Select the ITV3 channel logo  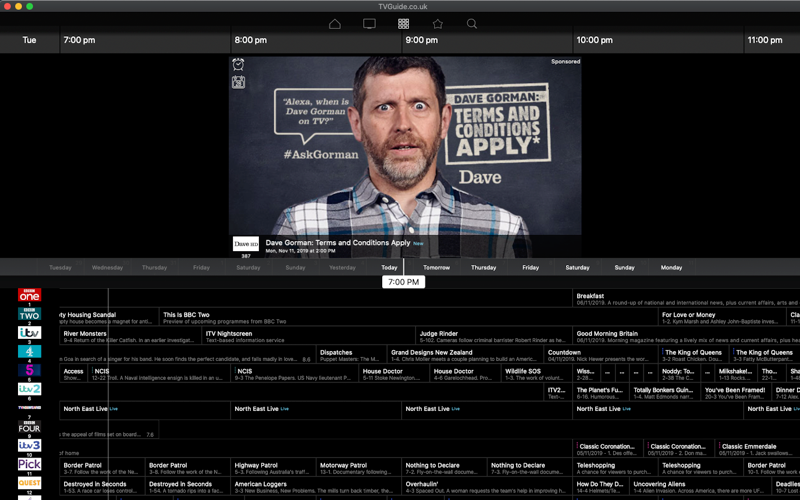(30, 445)
